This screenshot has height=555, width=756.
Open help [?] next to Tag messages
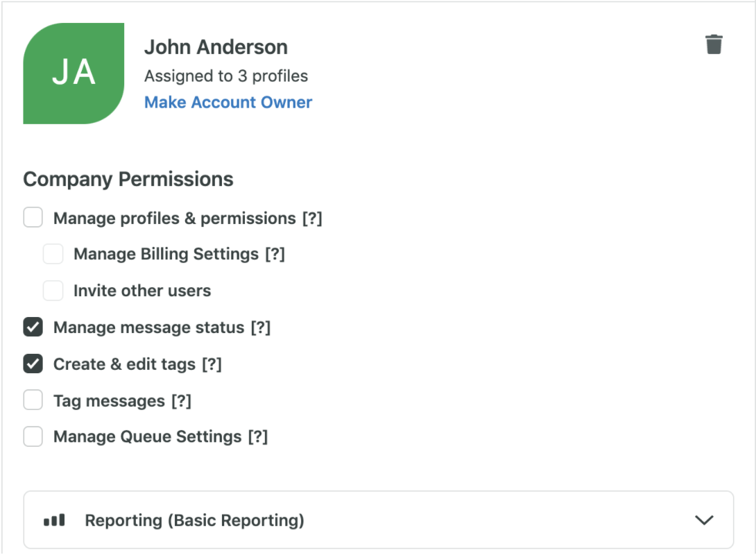click(x=181, y=401)
